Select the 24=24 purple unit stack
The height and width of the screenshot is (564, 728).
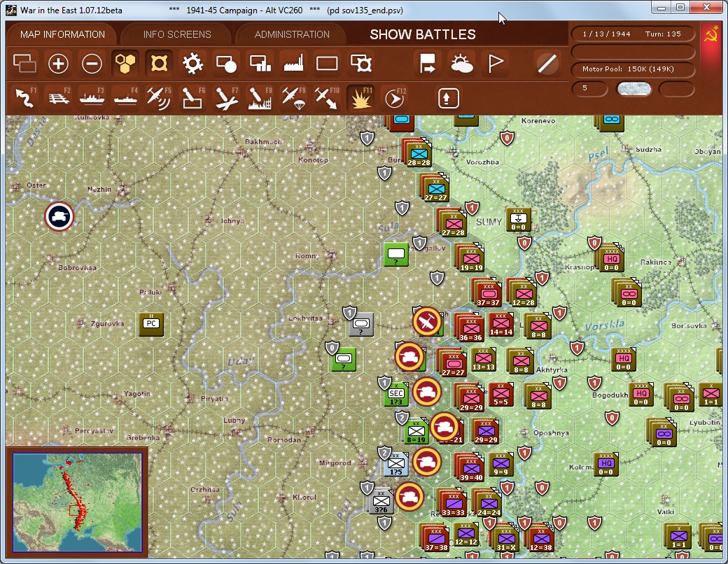coord(489,504)
